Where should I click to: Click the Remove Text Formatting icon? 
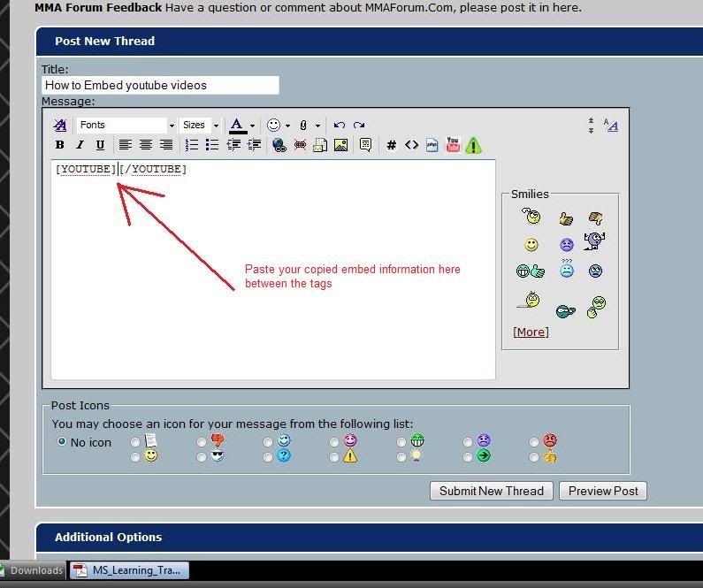point(60,125)
